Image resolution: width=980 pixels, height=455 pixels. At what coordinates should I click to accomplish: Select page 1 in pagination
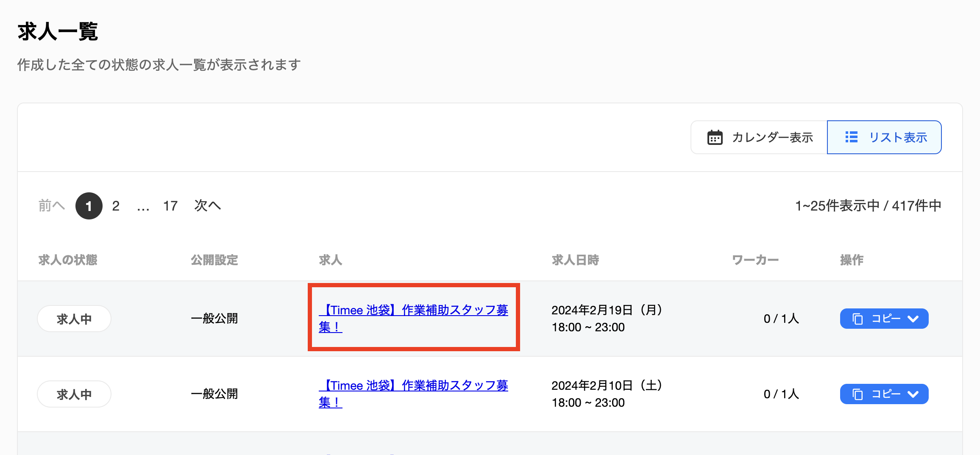tap(89, 206)
